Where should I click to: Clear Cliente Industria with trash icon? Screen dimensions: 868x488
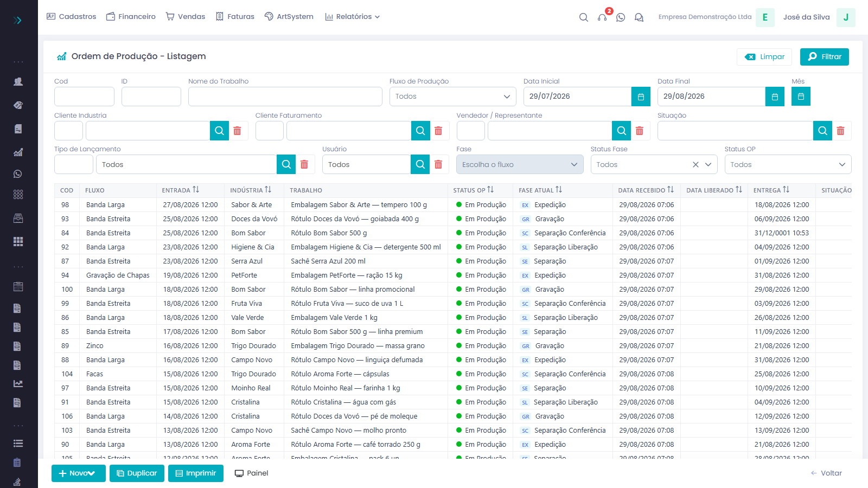pyautogui.click(x=237, y=131)
